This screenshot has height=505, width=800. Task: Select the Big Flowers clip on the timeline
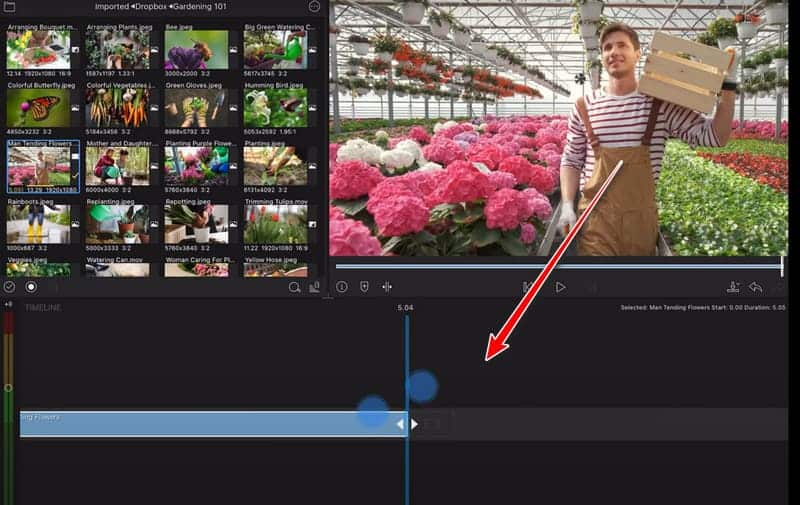tap(200, 424)
